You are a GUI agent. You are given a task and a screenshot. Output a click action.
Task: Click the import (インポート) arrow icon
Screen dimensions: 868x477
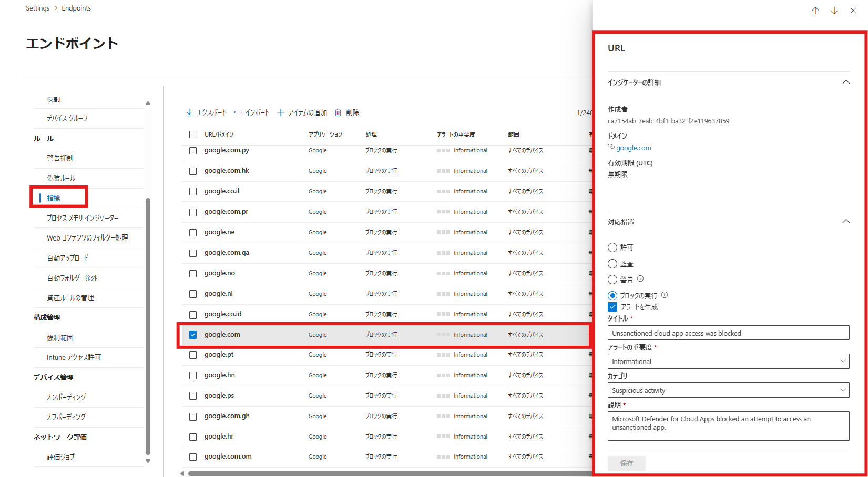(238, 112)
